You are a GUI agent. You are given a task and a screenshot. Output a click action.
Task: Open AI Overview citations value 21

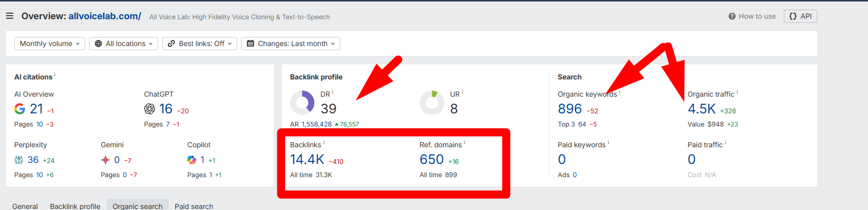tap(37, 109)
